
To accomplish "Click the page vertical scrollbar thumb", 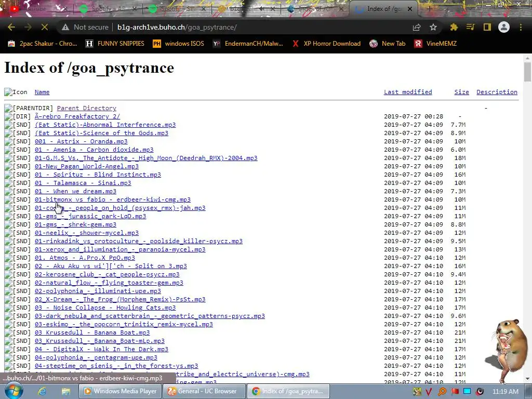I will [527, 72].
